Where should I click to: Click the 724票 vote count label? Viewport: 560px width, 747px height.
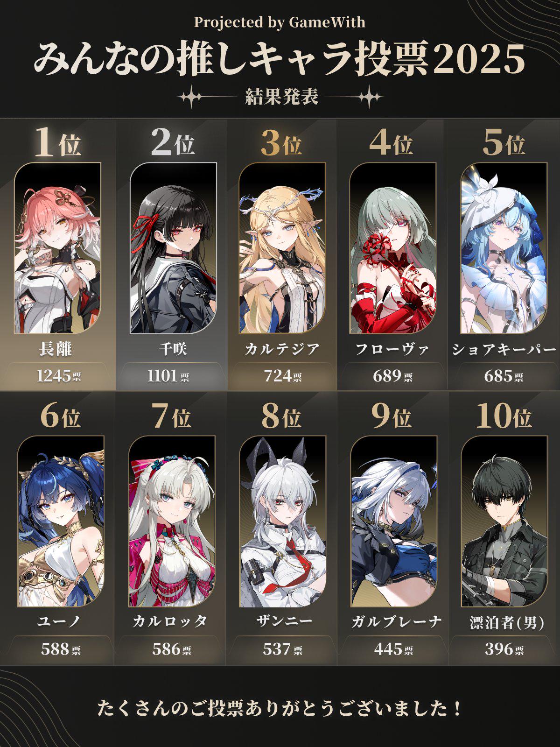[x=283, y=375]
